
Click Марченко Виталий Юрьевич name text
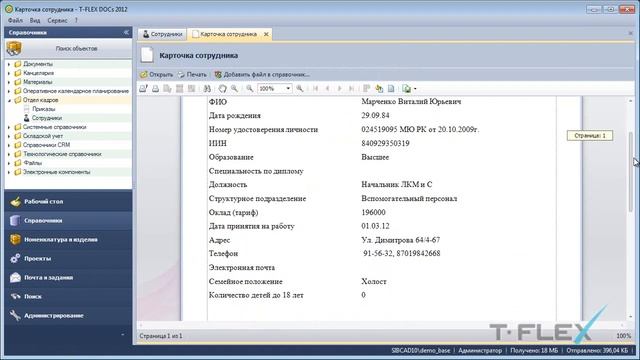(411, 102)
